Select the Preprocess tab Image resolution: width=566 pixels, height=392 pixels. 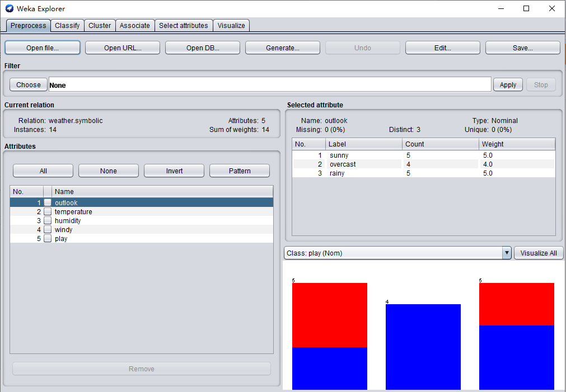(x=28, y=26)
